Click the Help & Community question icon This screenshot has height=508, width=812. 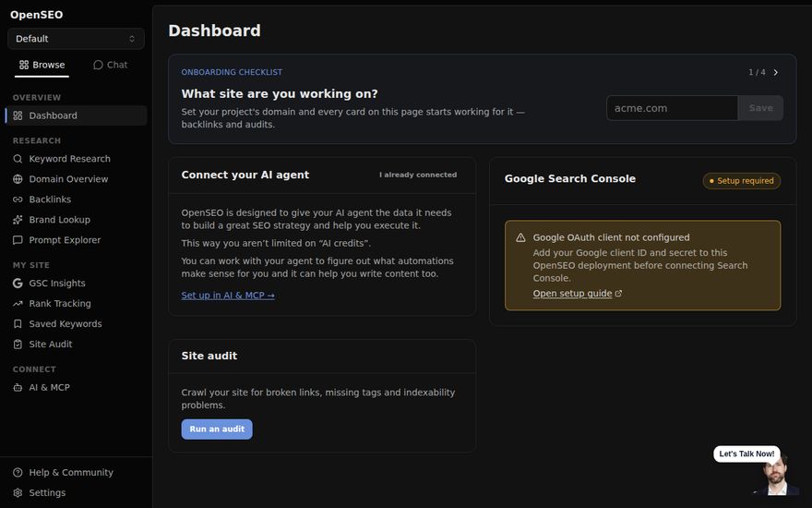pyautogui.click(x=18, y=472)
